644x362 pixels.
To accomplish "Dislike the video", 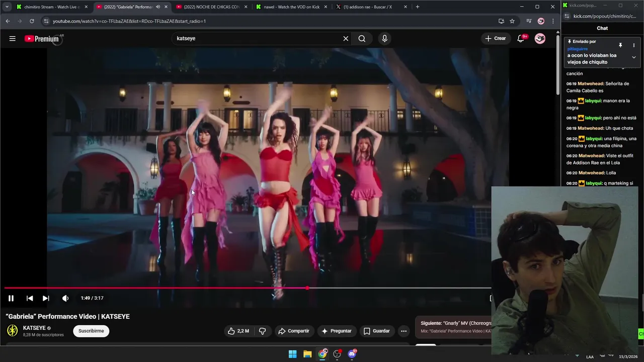I will pyautogui.click(x=262, y=331).
